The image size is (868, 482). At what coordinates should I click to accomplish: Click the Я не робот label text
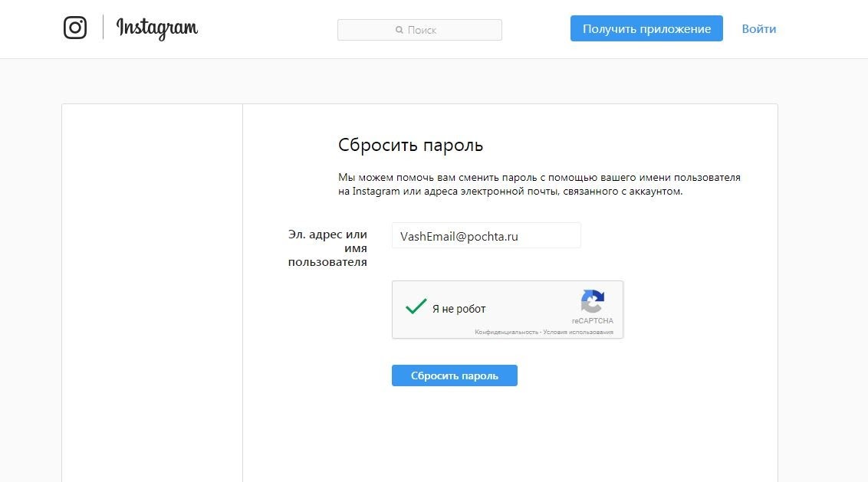click(x=459, y=309)
